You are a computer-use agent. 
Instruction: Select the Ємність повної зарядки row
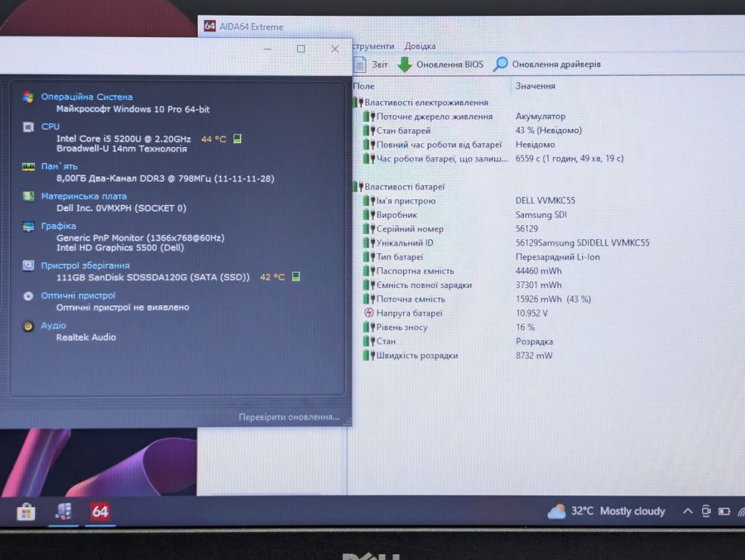coord(463,285)
